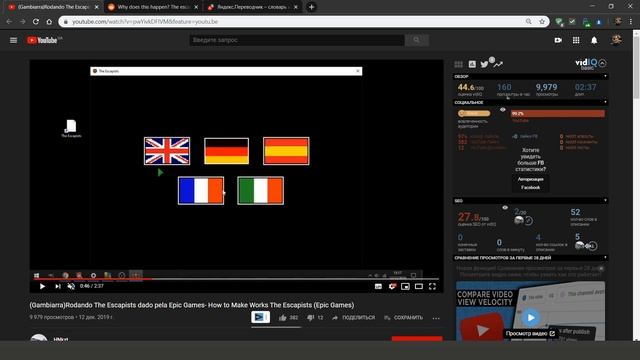Open the Chrome three-dot menu

[631, 22]
